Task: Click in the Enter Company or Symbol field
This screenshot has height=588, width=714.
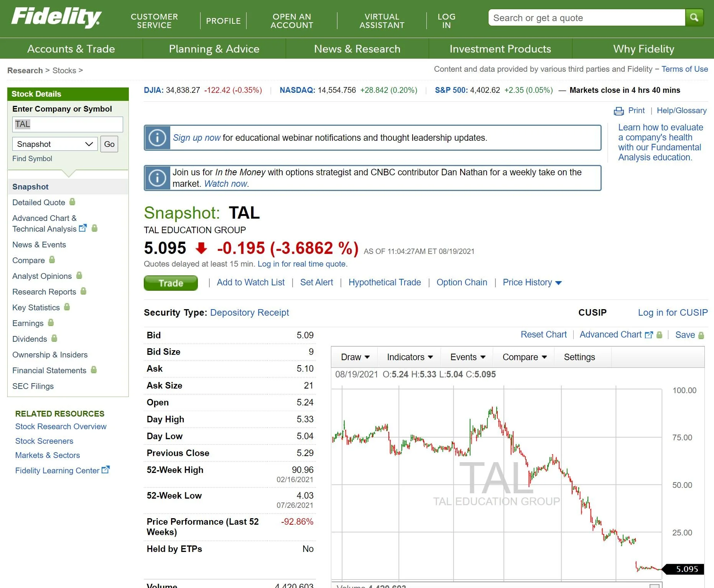Action: tap(68, 124)
